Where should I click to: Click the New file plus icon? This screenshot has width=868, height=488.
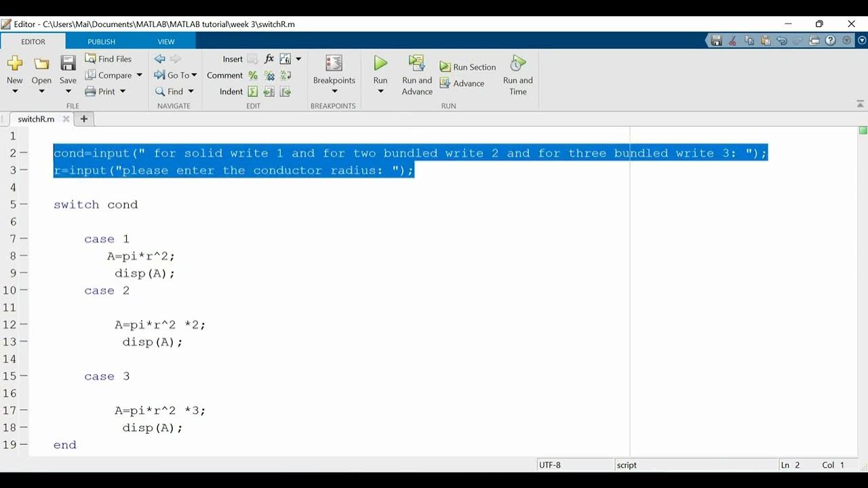(15, 64)
